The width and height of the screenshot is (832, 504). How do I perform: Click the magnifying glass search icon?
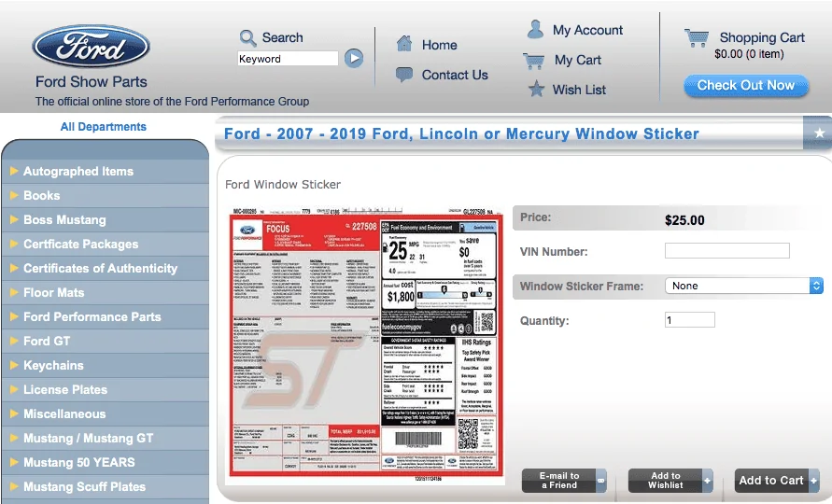(247, 37)
